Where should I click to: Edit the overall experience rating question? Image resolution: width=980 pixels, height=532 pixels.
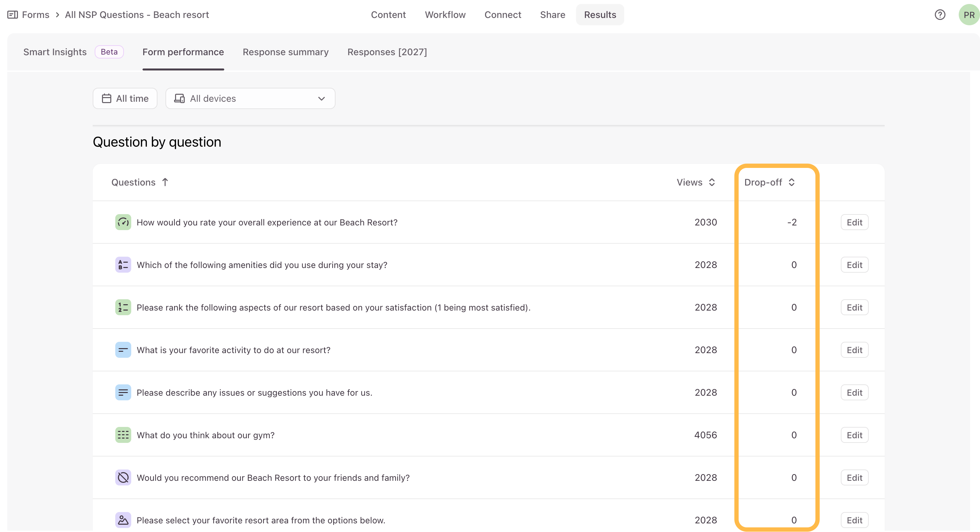tap(854, 222)
